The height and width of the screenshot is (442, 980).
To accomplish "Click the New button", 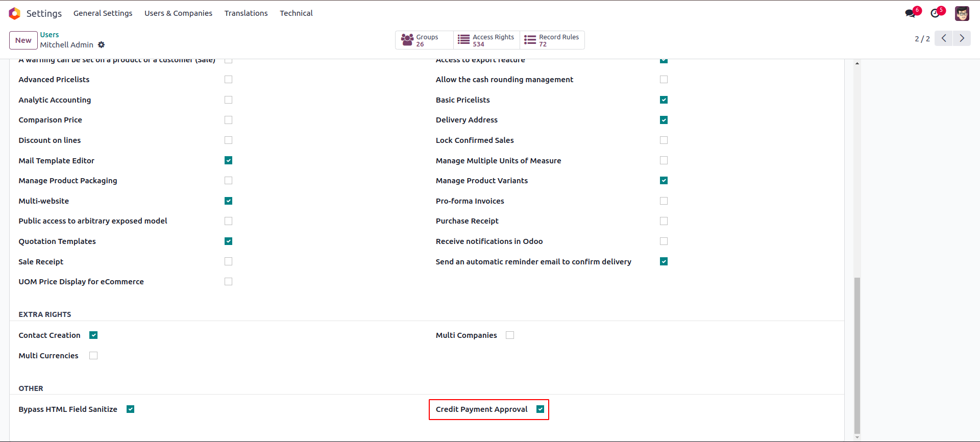I will (23, 40).
